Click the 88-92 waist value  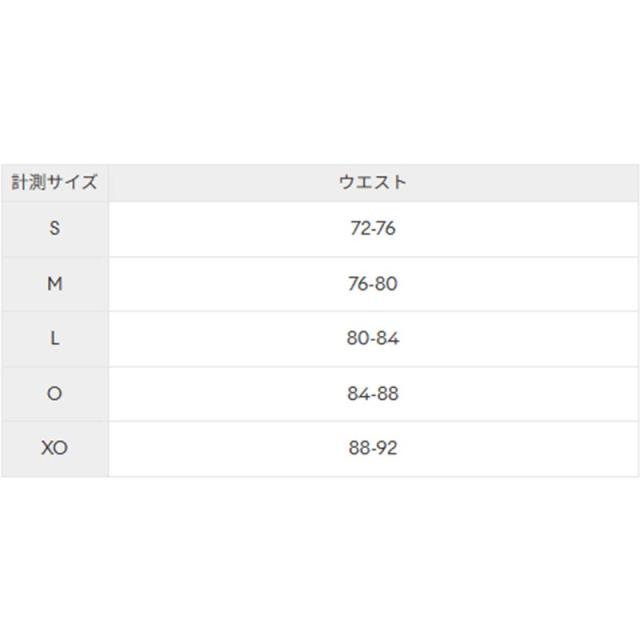tap(373, 448)
